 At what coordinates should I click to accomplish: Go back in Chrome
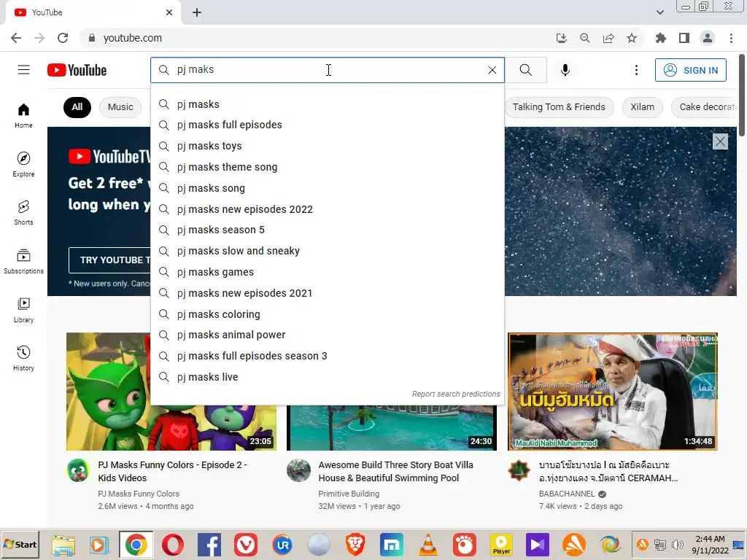point(16,38)
